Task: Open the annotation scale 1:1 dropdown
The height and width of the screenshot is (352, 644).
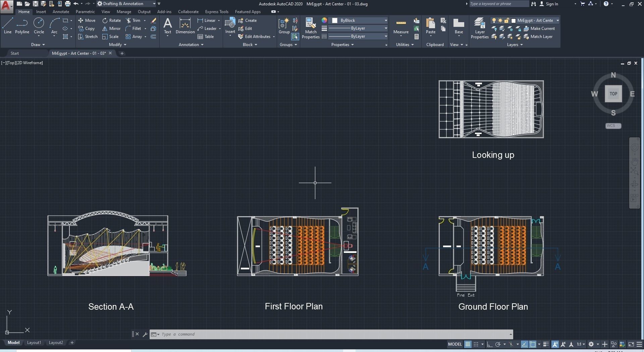Action: click(x=581, y=344)
